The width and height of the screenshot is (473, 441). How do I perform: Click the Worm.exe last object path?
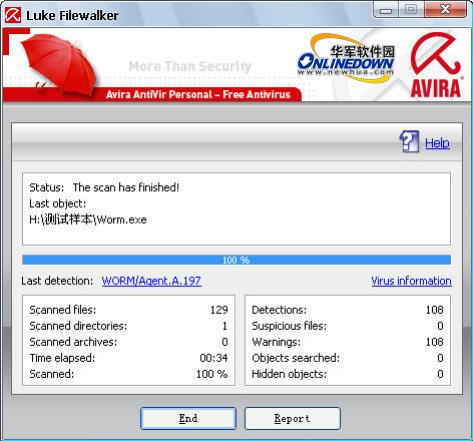(x=88, y=220)
